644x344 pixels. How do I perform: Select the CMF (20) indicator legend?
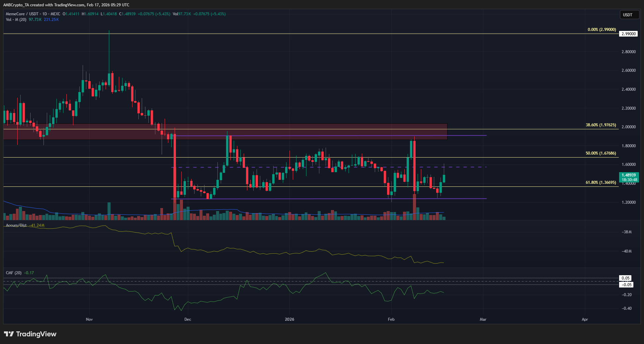tap(14, 273)
